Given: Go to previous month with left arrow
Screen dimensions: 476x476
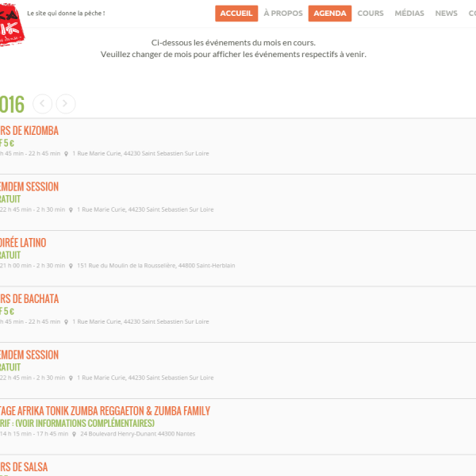Looking at the screenshot, I should pos(43,103).
